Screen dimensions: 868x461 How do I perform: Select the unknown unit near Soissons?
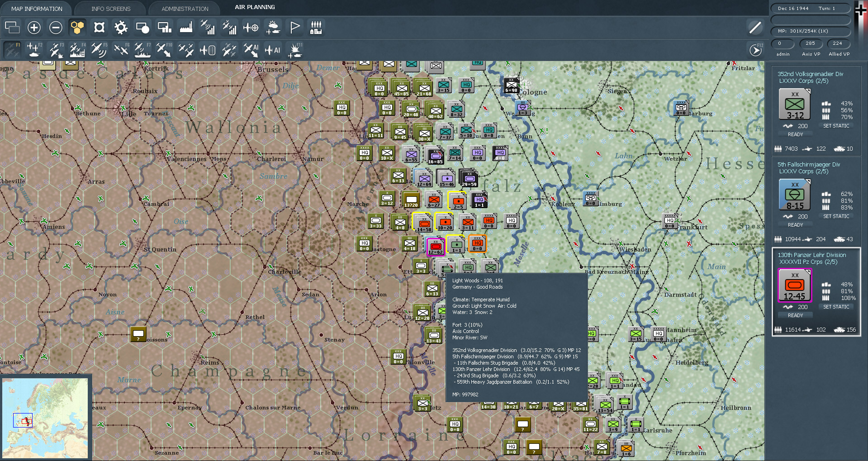(138, 334)
